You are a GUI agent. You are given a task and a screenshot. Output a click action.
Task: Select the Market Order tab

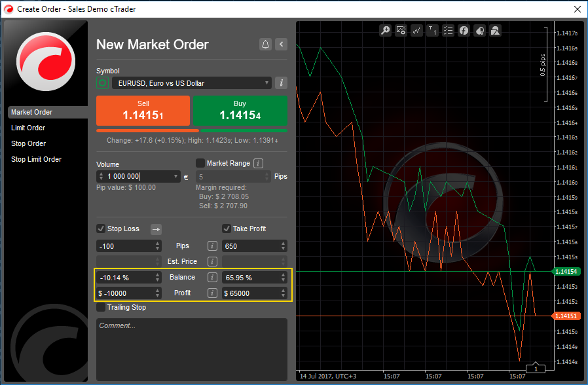tap(48, 112)
